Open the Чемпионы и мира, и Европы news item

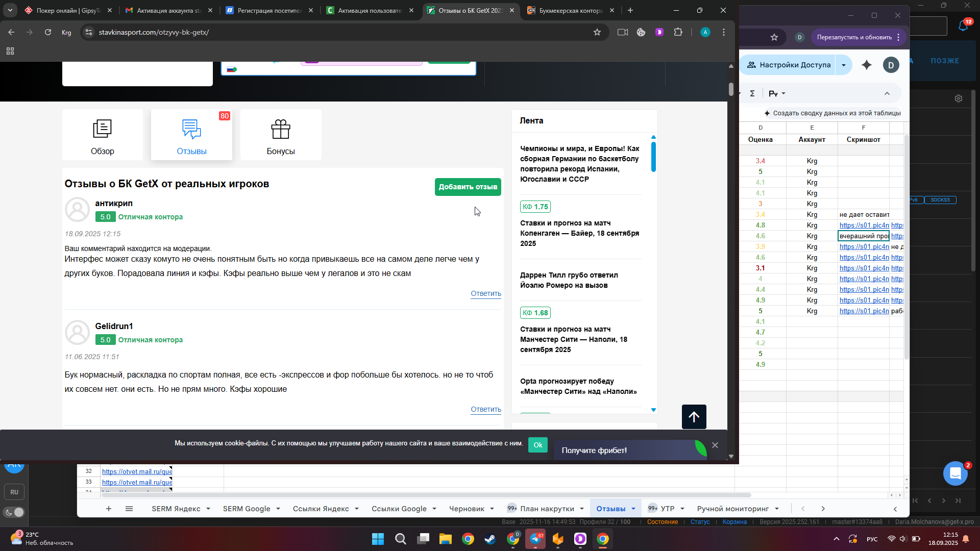point(580,164)
